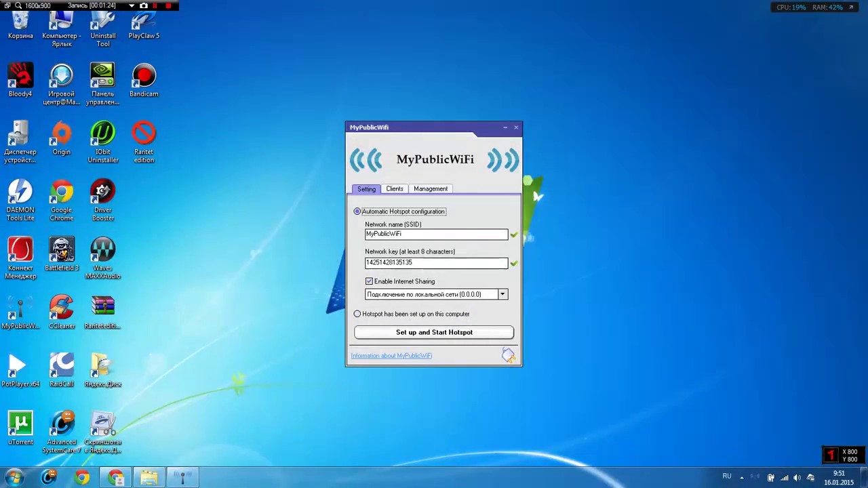The image size is (868, 488).
Task: Open the Windows Start menu
Action: click(x=14, y=477)
